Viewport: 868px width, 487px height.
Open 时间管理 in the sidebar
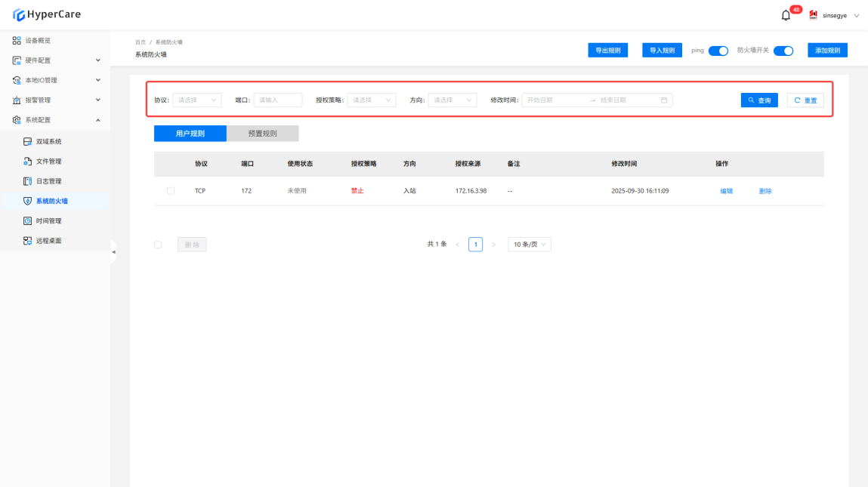48,221
